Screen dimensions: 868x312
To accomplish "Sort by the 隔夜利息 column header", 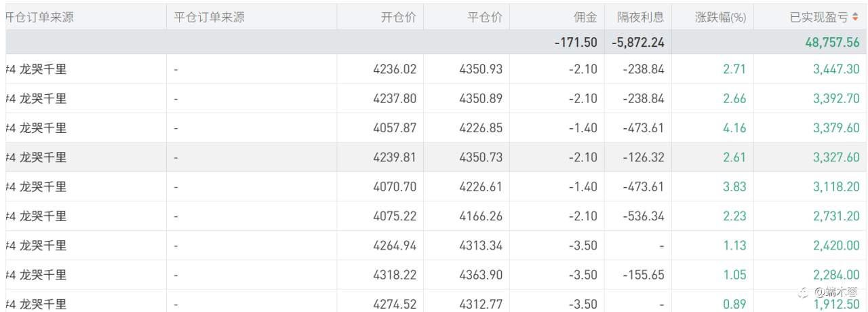I will pyautogui.click(x=641, y=18).
